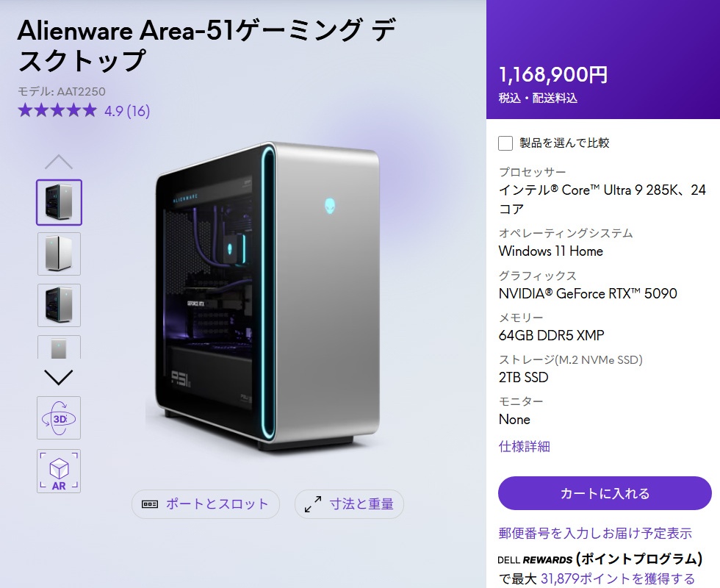Click the Alienware head logo on tower
The image size is (720, 588).
[331, 207]
